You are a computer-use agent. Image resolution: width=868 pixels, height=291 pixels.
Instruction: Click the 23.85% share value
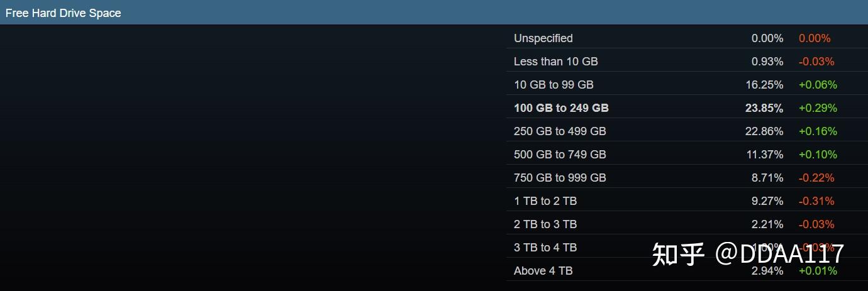point(764,108)
